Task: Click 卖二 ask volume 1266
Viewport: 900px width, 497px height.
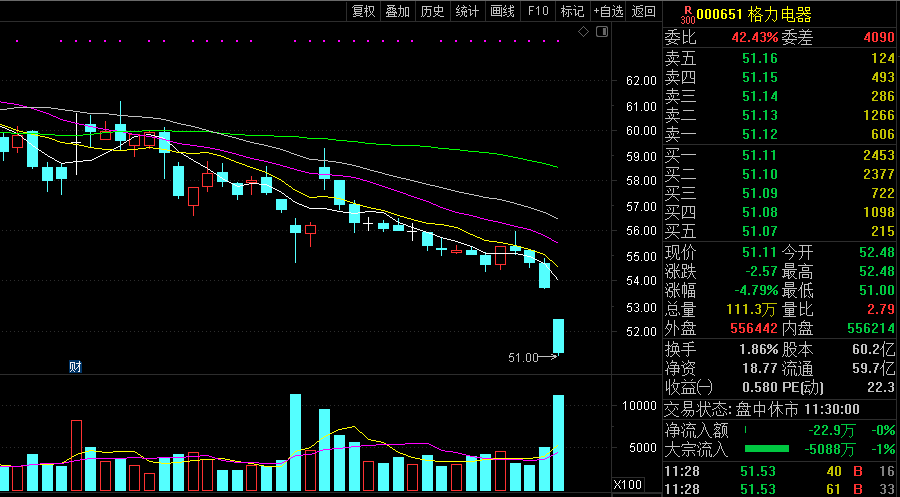Action: (879, 115)
